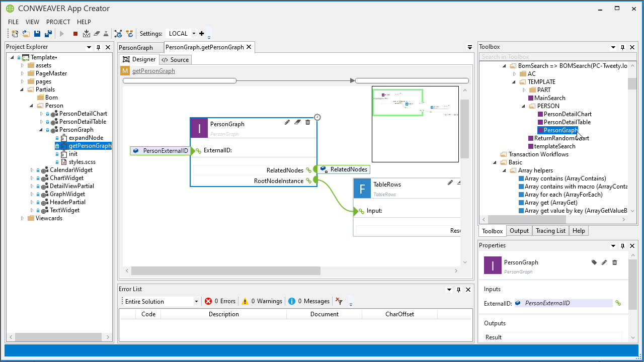Click the red stop button in toolbar
Screen dimensions: 644x362
75,34
